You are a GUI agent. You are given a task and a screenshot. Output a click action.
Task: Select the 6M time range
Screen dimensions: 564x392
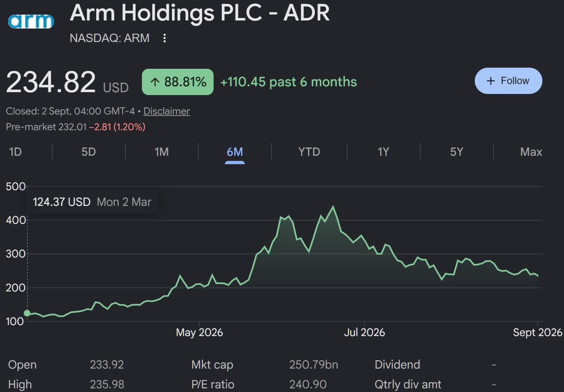[x=235, y=152]
